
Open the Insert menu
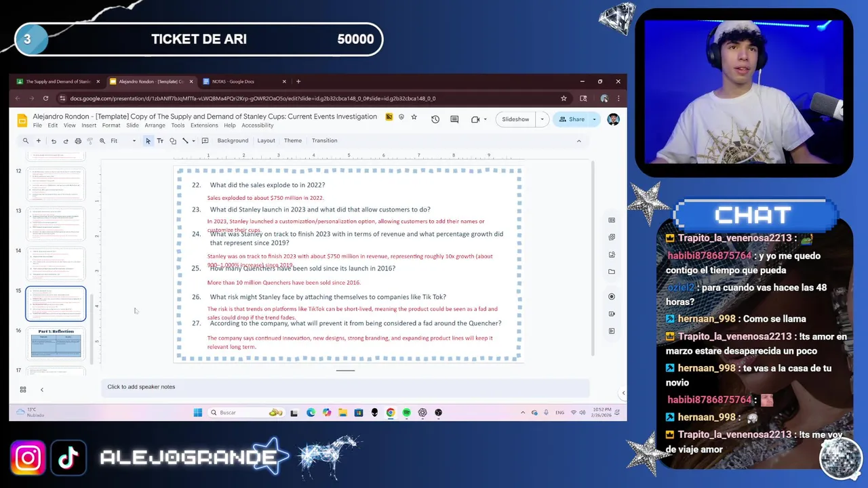click(89, 125)
